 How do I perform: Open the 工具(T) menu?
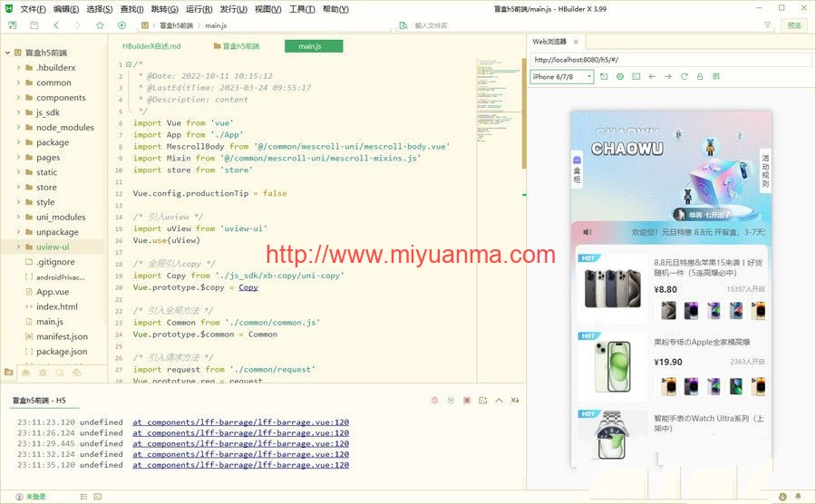click(302, 9)
